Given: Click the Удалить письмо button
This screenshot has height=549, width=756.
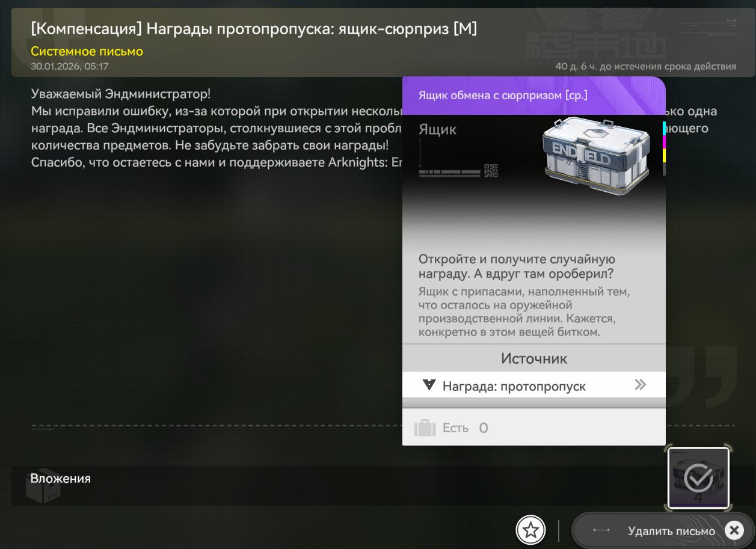Looking at the screenshot, I should click(663, 530).
